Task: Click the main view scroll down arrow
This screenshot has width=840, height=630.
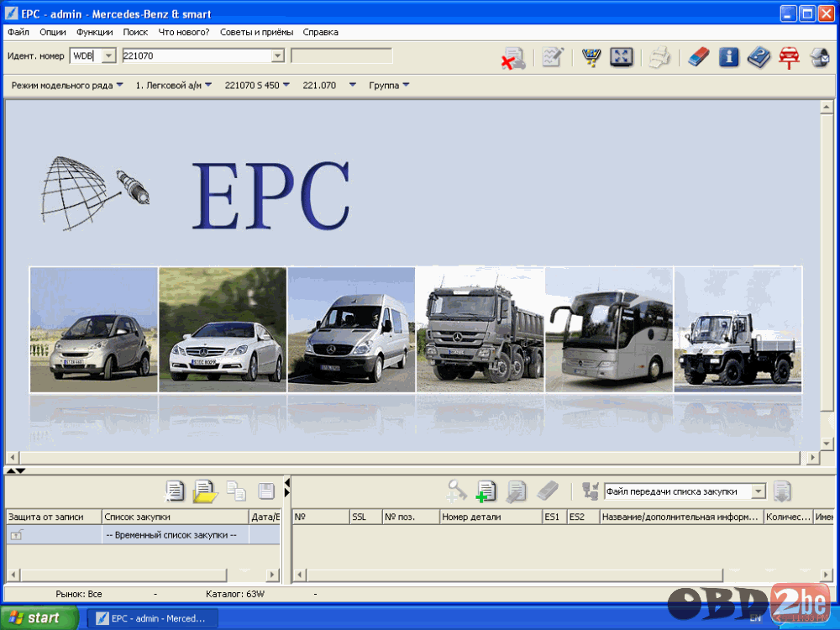Action: (x=827, y=444)
